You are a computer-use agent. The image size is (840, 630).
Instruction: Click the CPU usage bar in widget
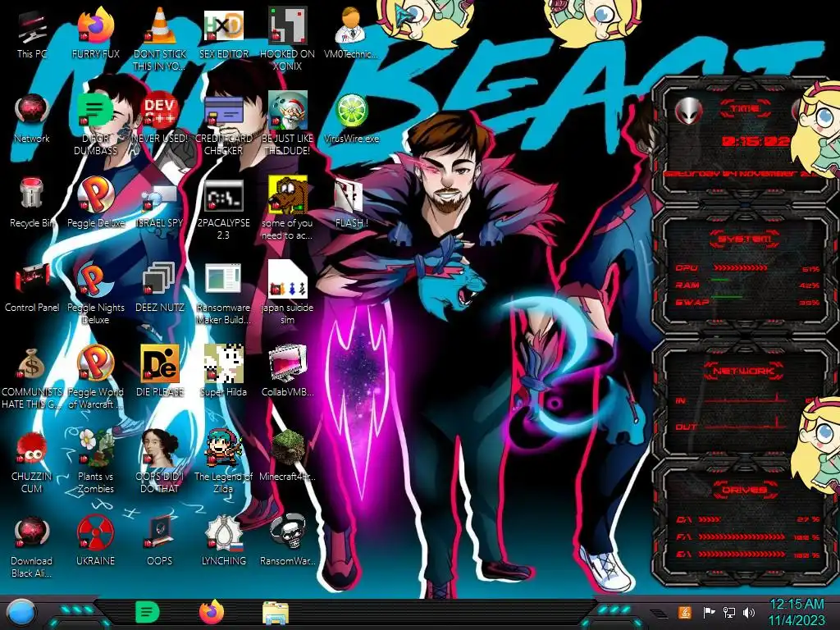tap(741, 267)
